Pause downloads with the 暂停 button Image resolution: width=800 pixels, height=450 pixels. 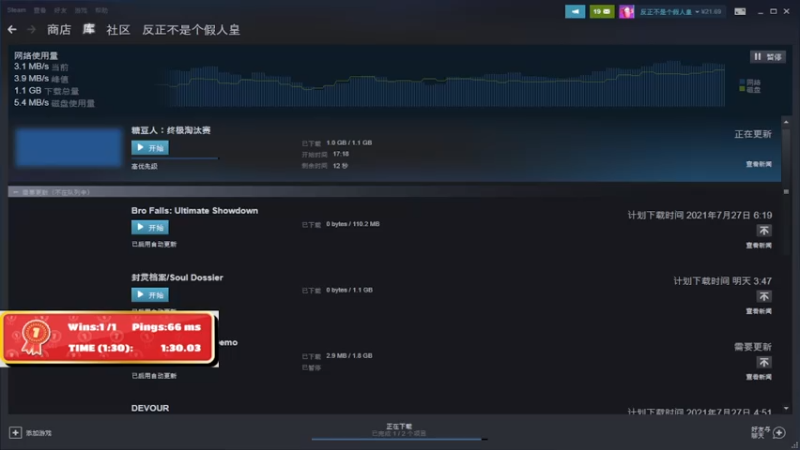(767, 57)
